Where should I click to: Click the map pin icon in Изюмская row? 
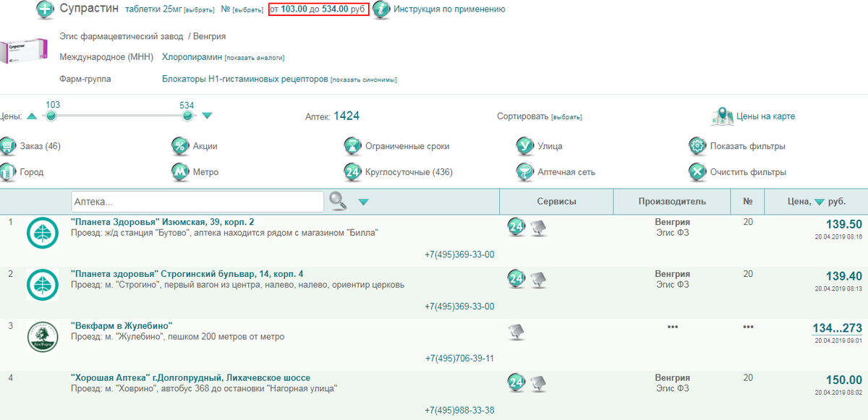[x=538, y=228]
